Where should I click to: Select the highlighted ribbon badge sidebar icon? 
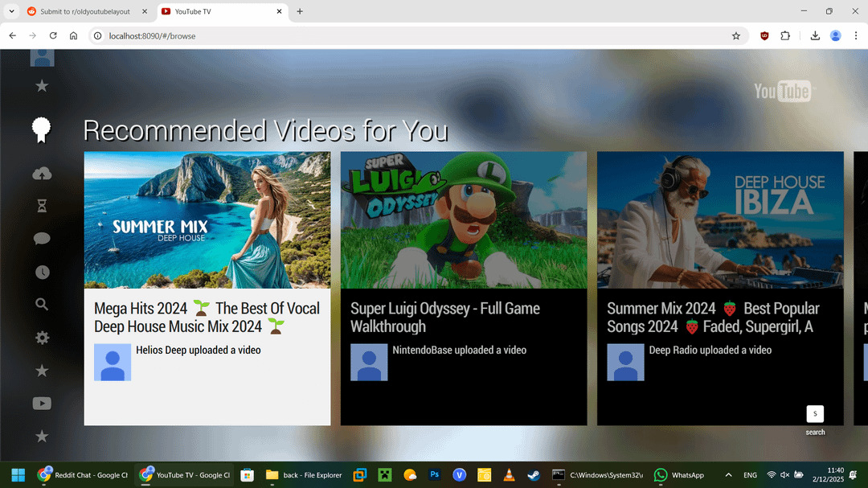(x=42, y=129)
